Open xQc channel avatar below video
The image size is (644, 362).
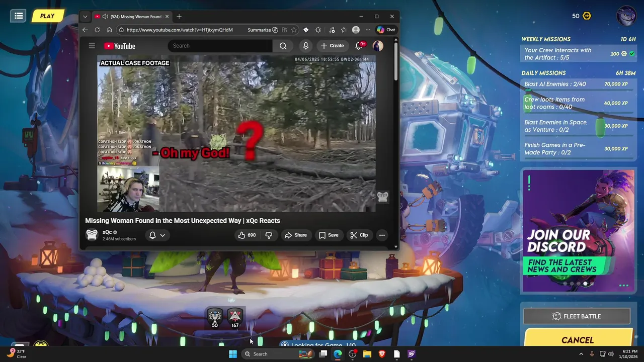tap(92, 235)
